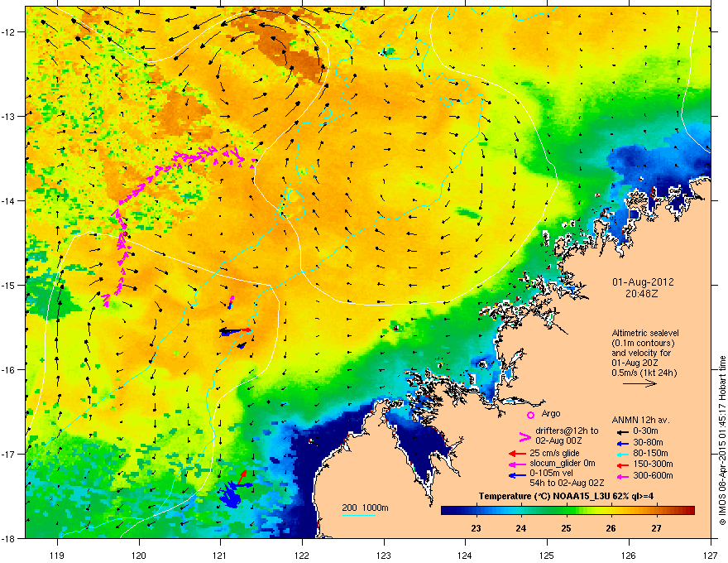Click the red 25 cm/s glide arrow

(518, 454)
